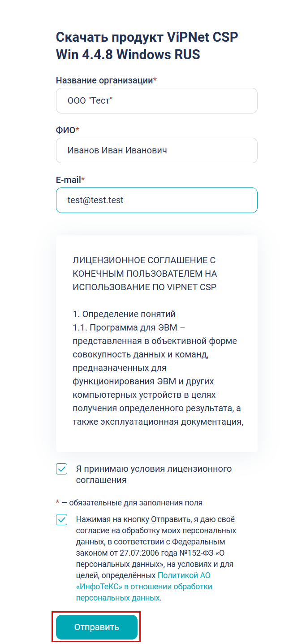Click the red asterisk in the required-fields note
Viewport: 293px width, 644px height.
[57, 503]
